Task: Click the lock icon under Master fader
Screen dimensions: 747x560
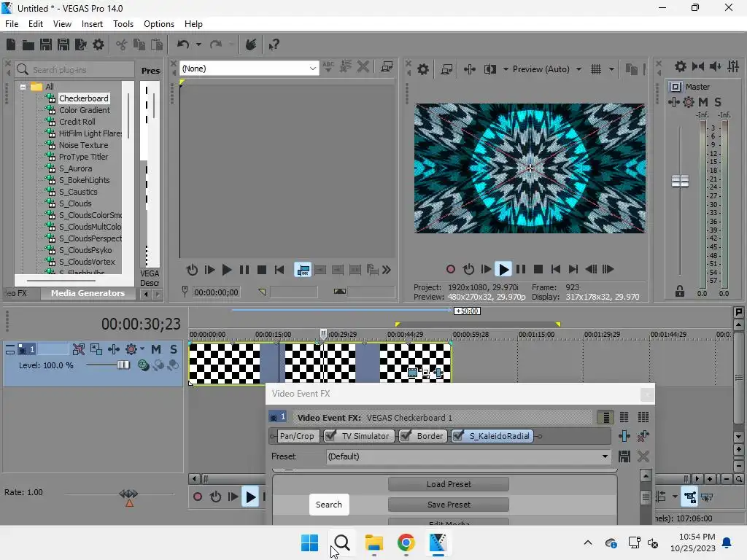Action: pyautogui.click(x=680, y=291)
